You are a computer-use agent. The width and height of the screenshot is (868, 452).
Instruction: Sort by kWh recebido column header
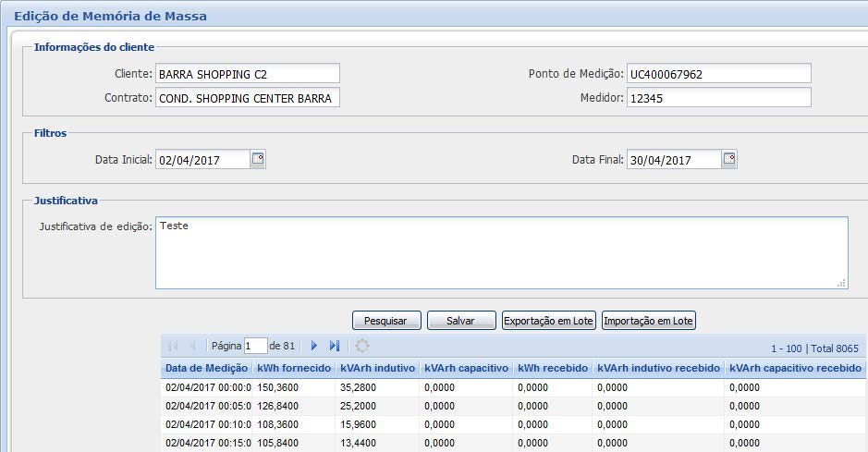click(x=553, y=368)
